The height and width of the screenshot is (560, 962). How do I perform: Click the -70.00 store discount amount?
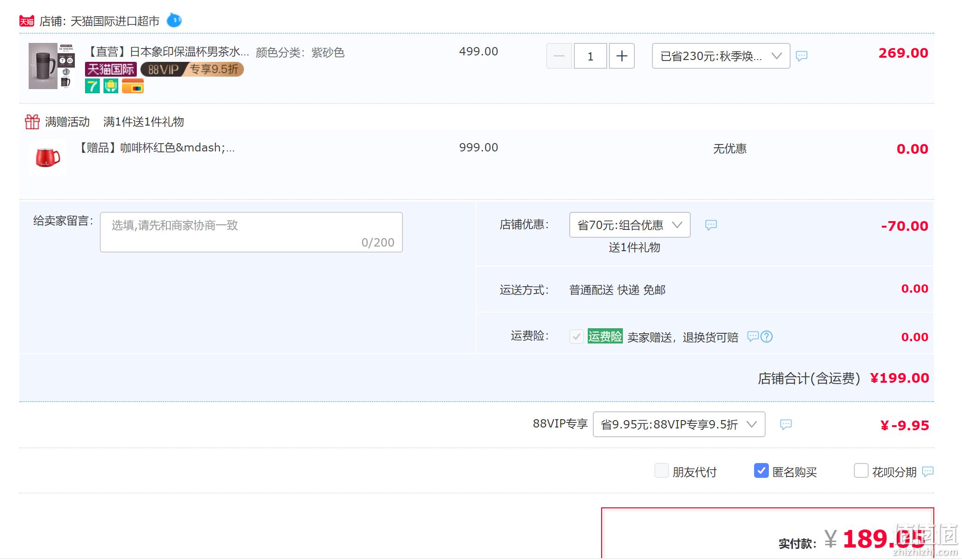(905, 226)
